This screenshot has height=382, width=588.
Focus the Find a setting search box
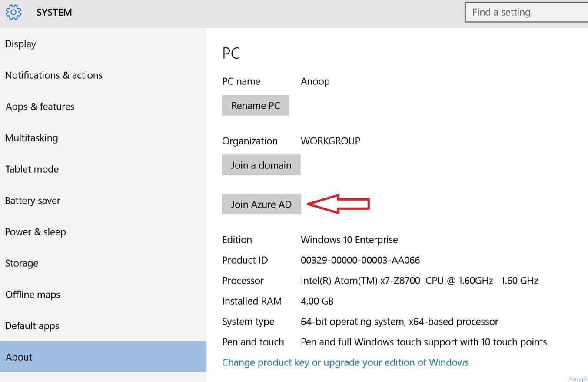527,12
